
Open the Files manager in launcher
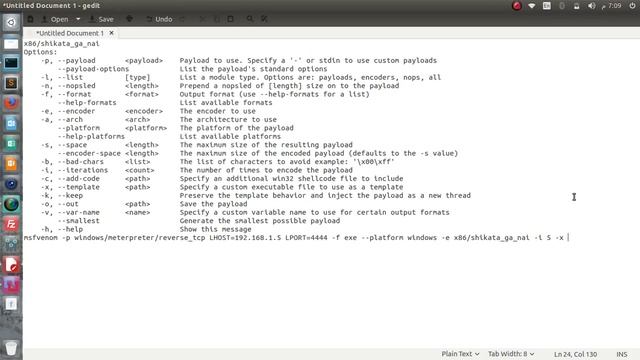(x=11, y=43)
